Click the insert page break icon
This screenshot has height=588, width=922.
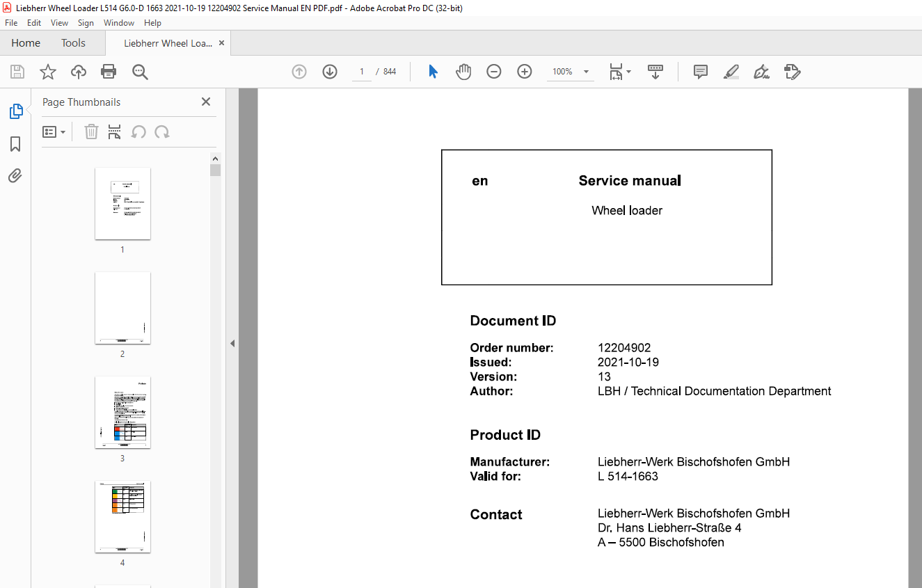point(115,132)
